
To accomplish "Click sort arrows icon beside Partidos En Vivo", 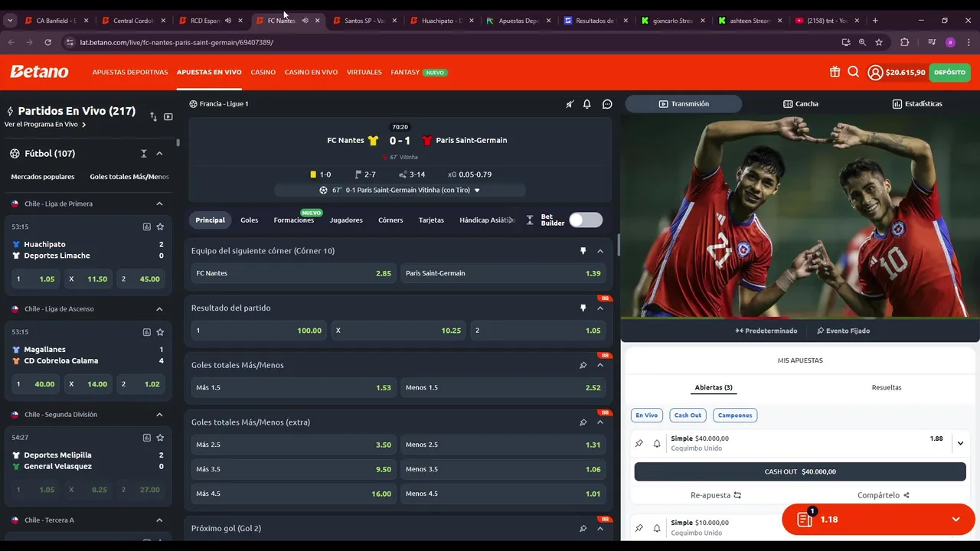I will click(153, 117).
